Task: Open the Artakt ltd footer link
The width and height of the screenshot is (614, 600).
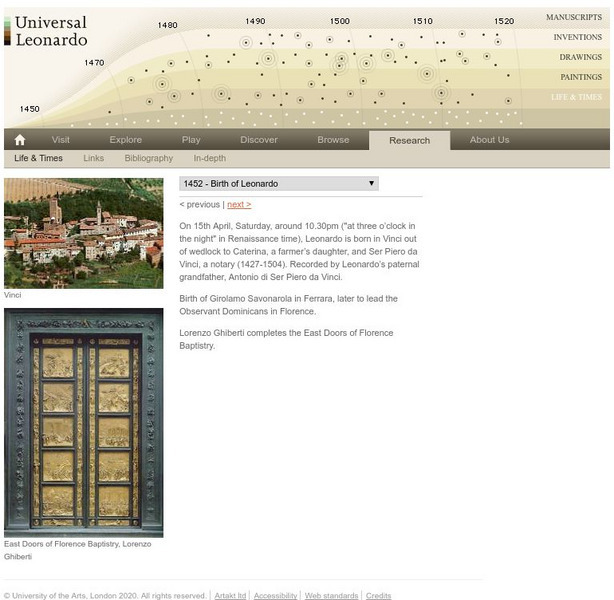Action: pos(230,596)
